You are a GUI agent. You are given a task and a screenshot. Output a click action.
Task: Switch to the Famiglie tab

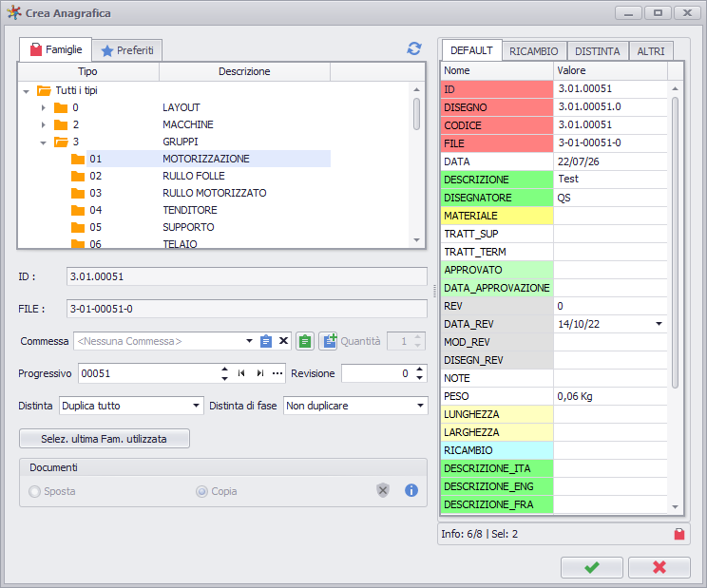tap(56, 49)
